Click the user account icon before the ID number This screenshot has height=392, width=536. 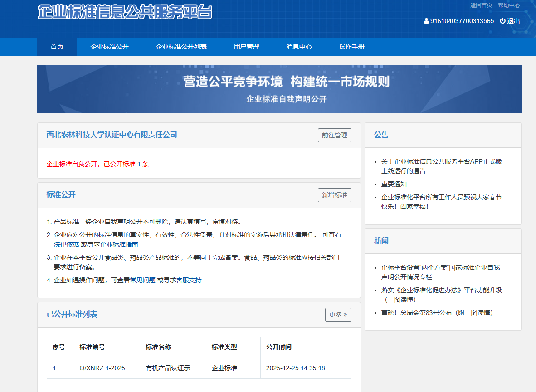click(426, 21)
